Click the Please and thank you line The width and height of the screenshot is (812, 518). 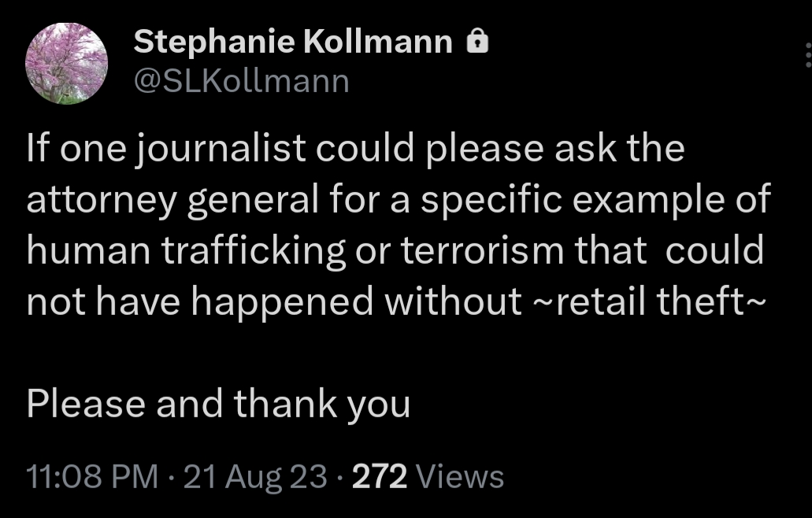pyautogui.click(x=218, y=404)
